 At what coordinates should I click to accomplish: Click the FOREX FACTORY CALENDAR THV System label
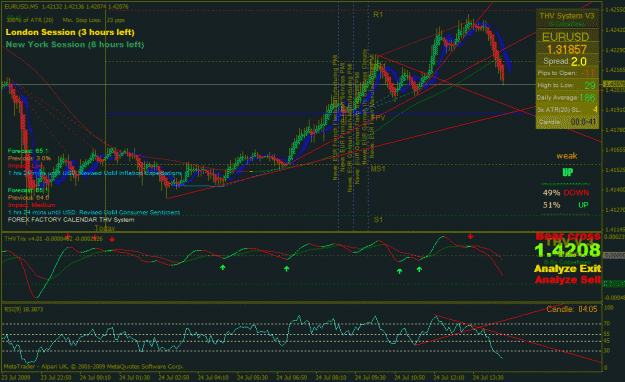[71, 220]
